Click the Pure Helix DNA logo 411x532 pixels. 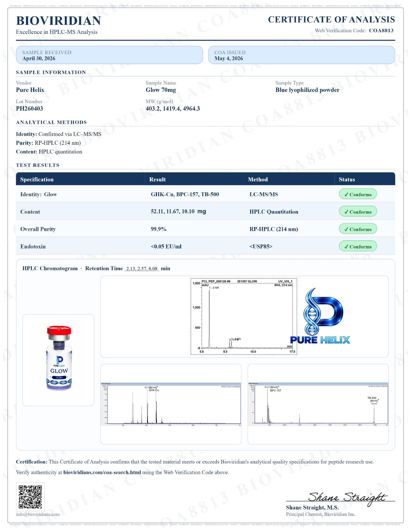320,317
